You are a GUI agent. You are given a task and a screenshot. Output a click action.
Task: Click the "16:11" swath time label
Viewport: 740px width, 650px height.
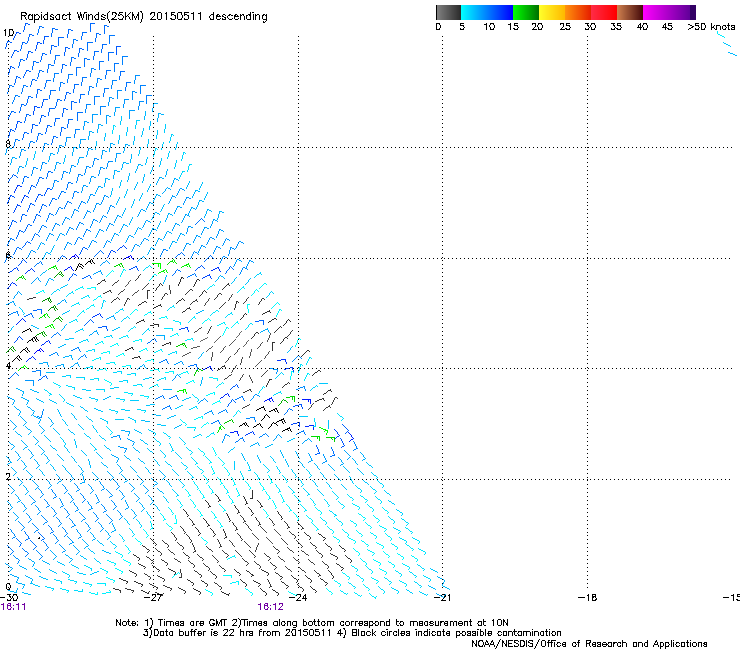[13, 607]
